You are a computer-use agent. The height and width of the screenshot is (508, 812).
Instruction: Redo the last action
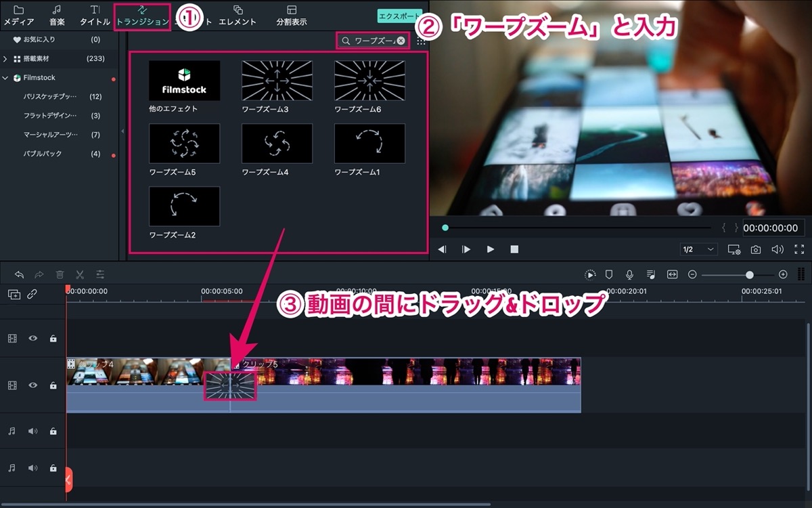39,274
